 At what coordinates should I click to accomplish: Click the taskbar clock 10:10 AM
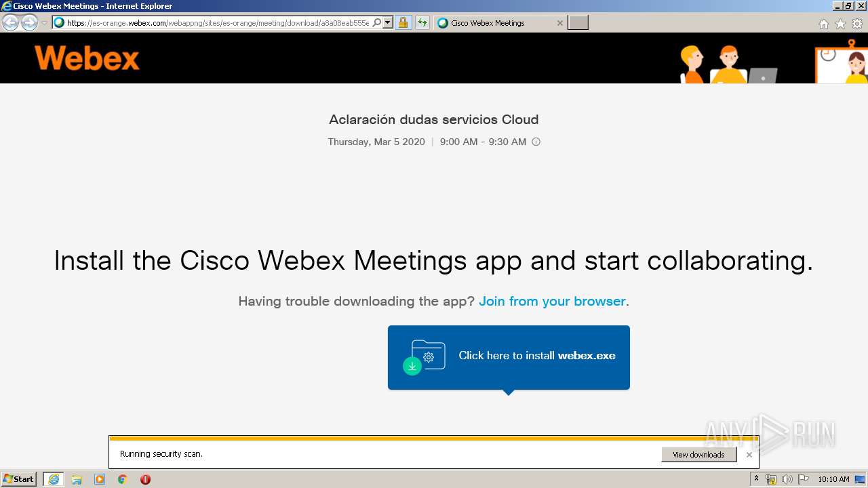(x=833, y=479)
